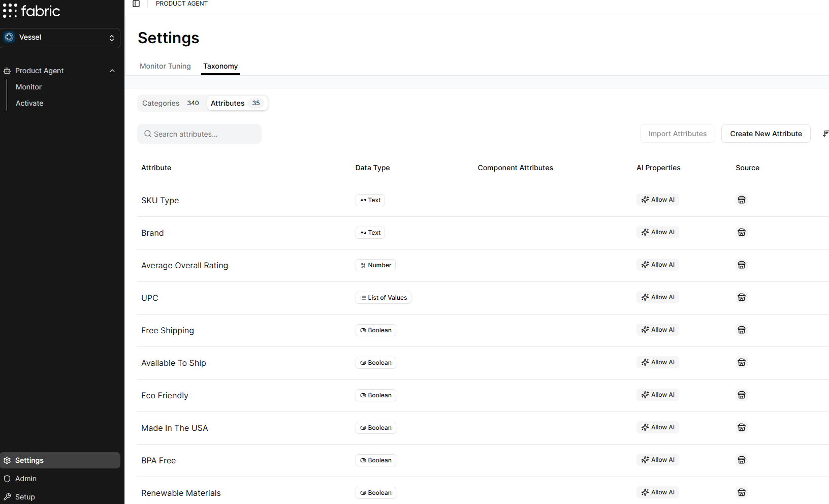Click the Source column header
Screen dimensions: 829x504
tap(747, 168)
